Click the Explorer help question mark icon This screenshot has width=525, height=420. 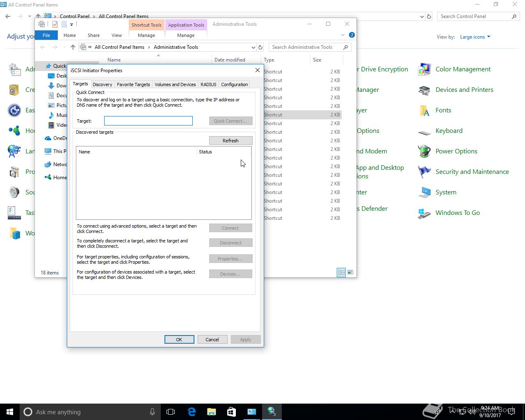coord(352,35)
